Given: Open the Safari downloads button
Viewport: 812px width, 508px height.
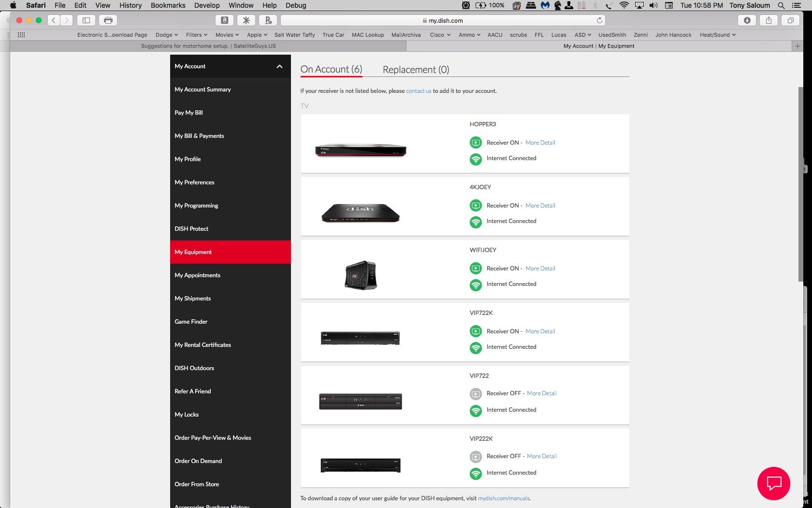Looking at the screenshot, I should tap(747, 20).
